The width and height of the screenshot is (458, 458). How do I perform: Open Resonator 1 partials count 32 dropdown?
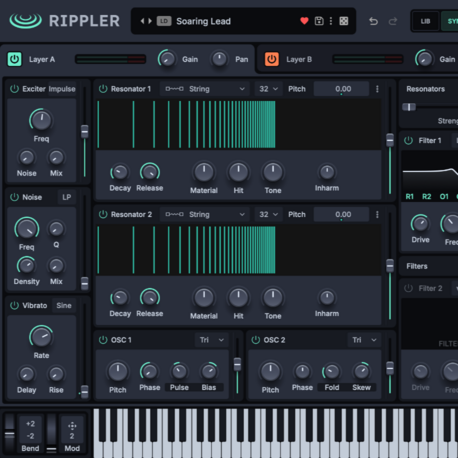[268, 89]
